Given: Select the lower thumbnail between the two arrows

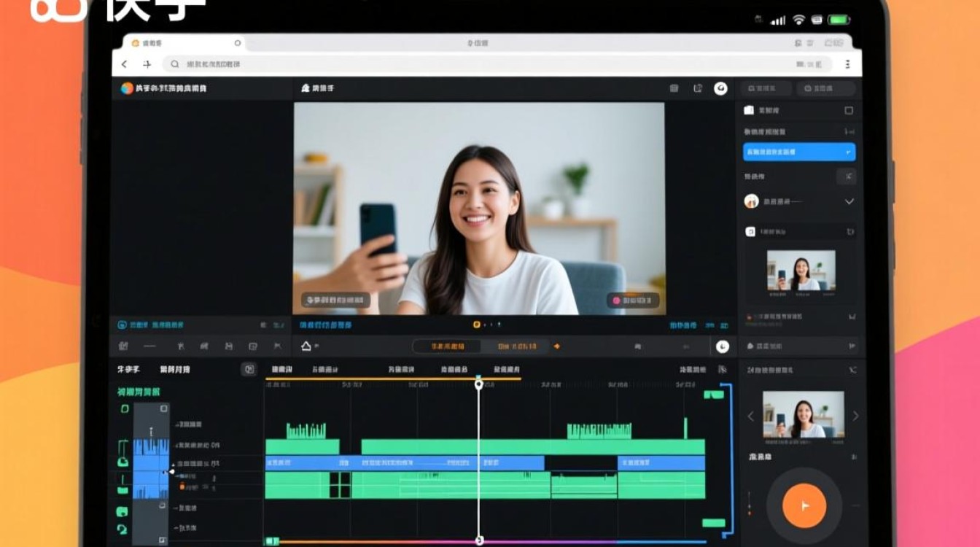Looking at the screenshot, I should tap(804, 415).
